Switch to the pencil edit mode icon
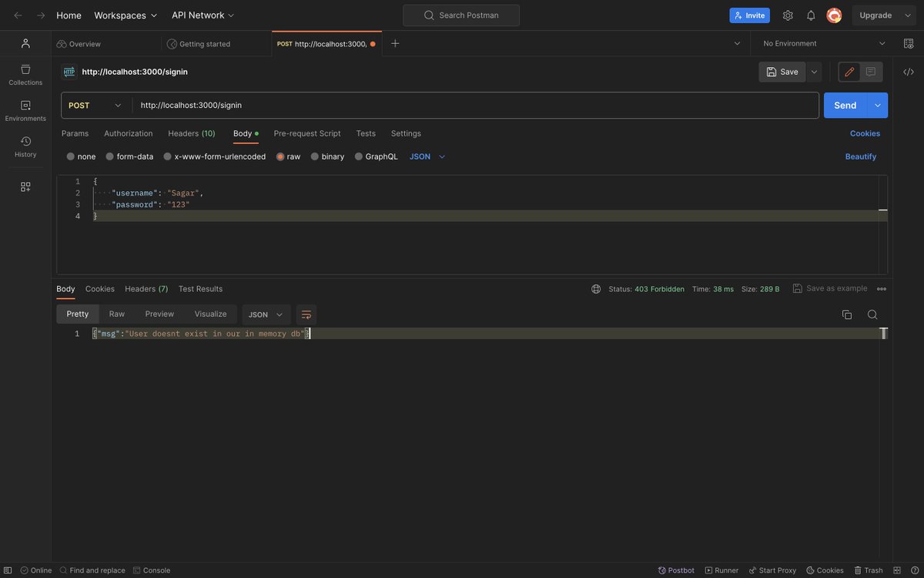Screen dimensions: 924x578 pos(849,72)
